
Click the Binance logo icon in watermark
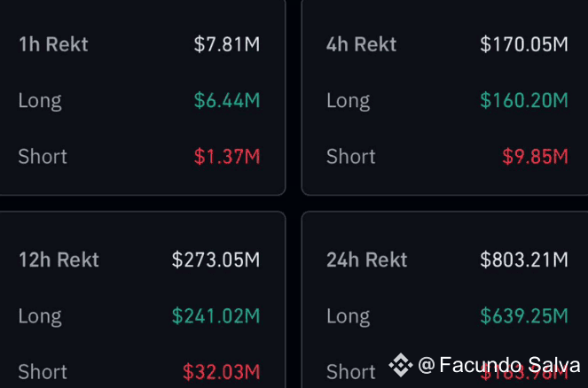tap(401, 365)
